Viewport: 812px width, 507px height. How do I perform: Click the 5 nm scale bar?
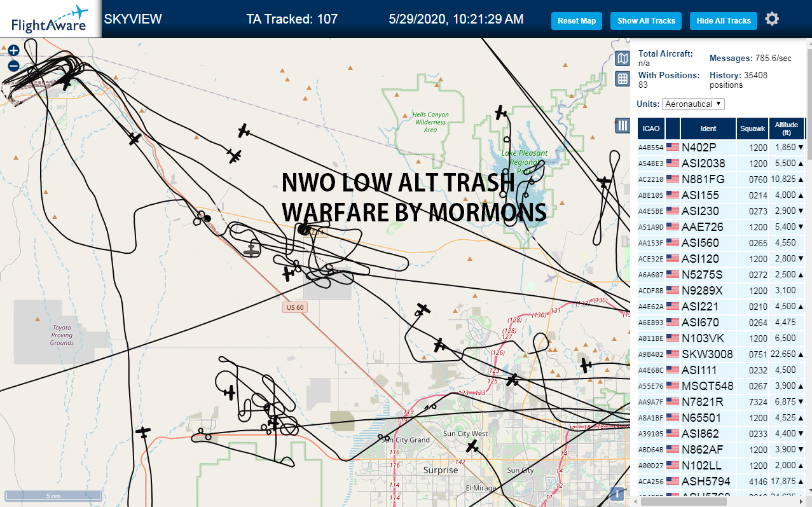click(x=53, y=495)
